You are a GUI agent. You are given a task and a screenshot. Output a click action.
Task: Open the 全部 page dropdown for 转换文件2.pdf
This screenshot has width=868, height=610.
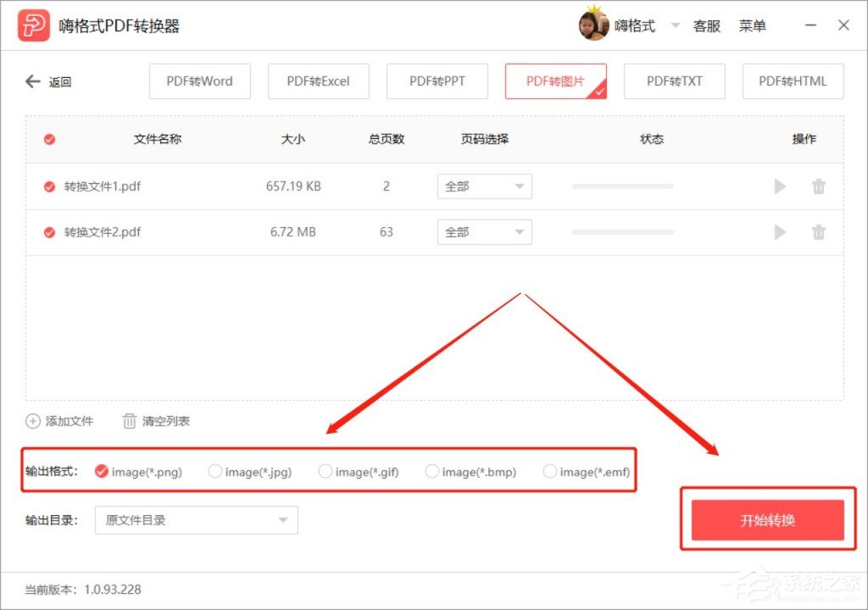click(484, 231)
